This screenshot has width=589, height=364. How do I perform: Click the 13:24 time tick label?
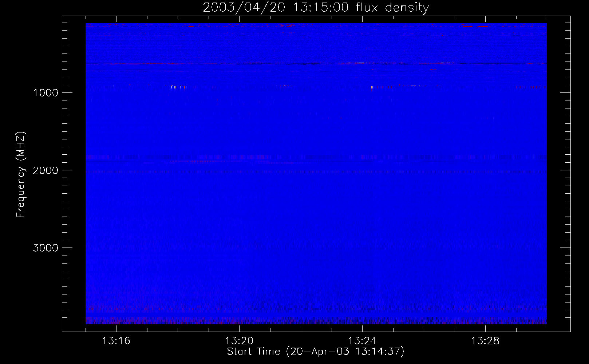(362, 341)
